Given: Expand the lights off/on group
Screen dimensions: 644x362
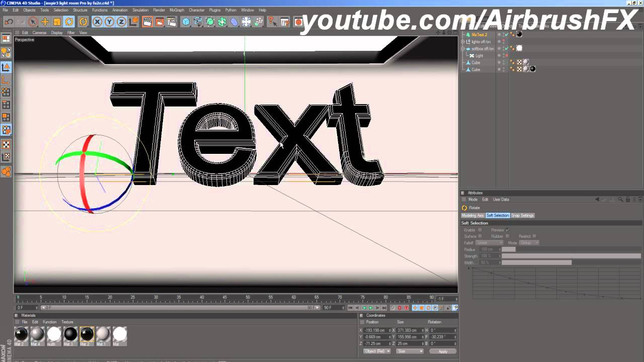Looking at the screenshot, I should [463, 42].
